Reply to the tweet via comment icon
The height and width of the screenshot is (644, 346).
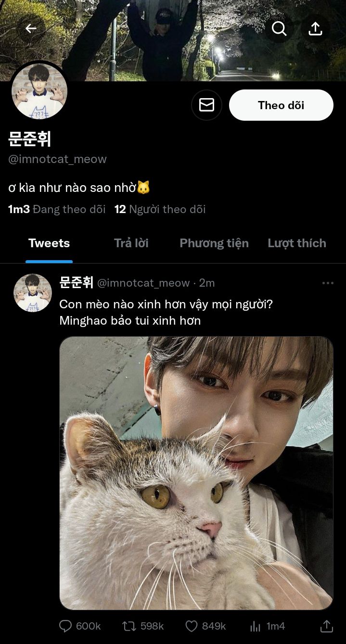[65, 626]
